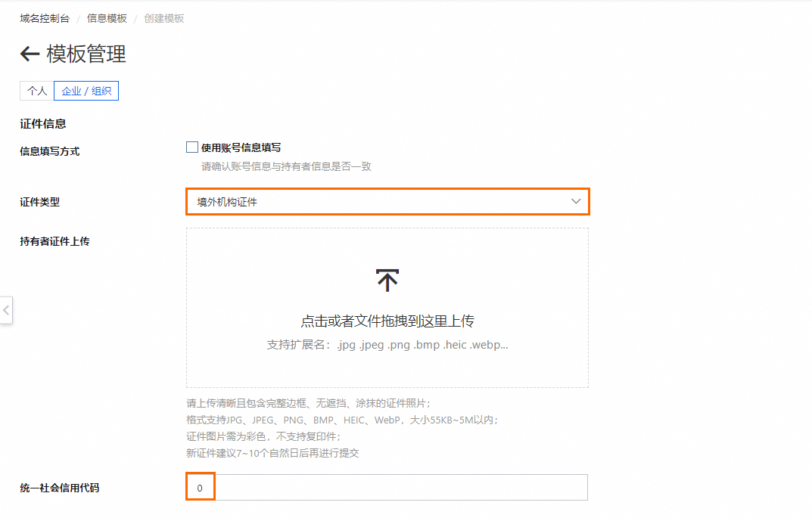Click the chevron on the 证件类型 dropdown
This screenshot has height=521, width=812.
click(x=576, y=201)
